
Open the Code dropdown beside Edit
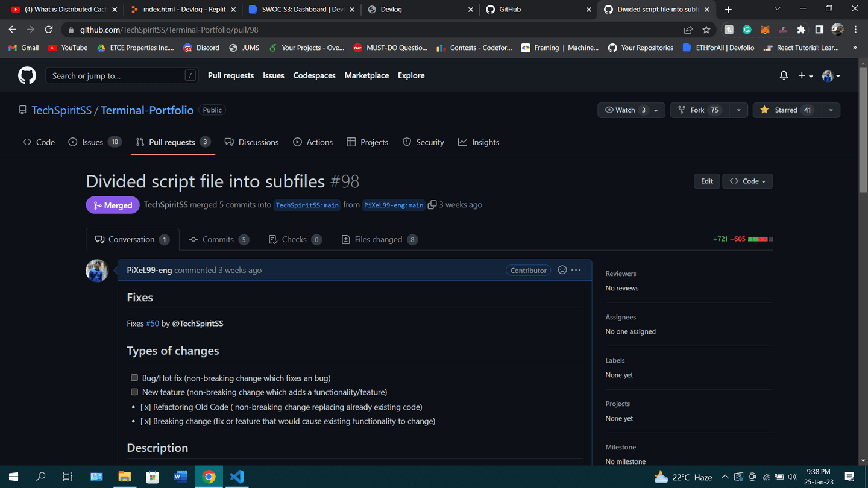click(x=747, y=181)
